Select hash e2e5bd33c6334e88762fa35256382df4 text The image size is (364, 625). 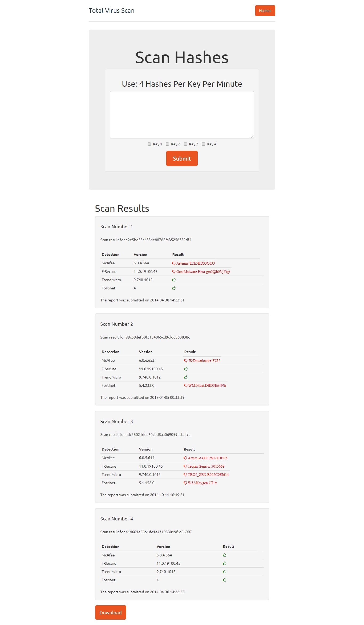click(159, 240)
